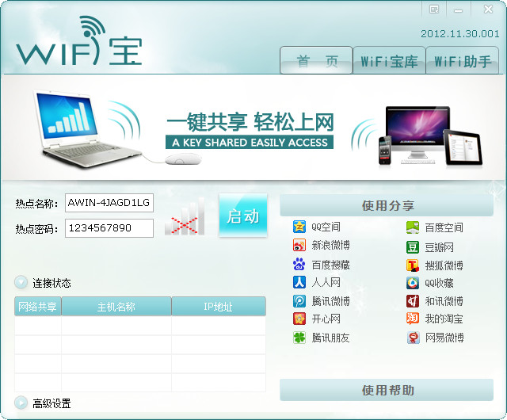Share via the 网易微博 link

[444, 338]
